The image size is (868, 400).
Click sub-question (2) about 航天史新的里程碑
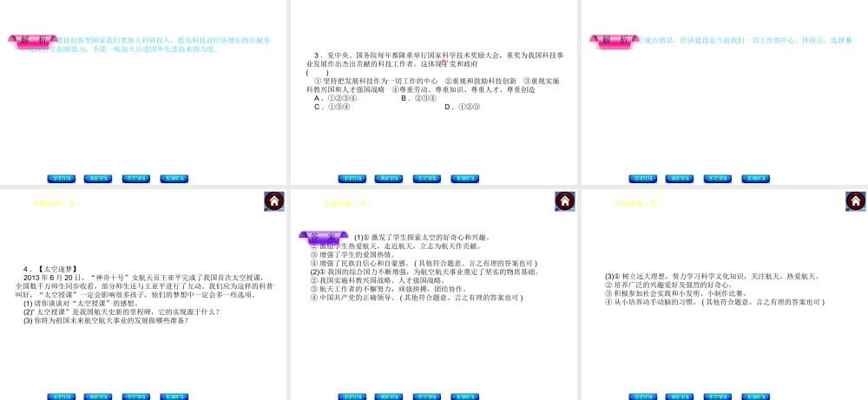(x=122, y=311)
